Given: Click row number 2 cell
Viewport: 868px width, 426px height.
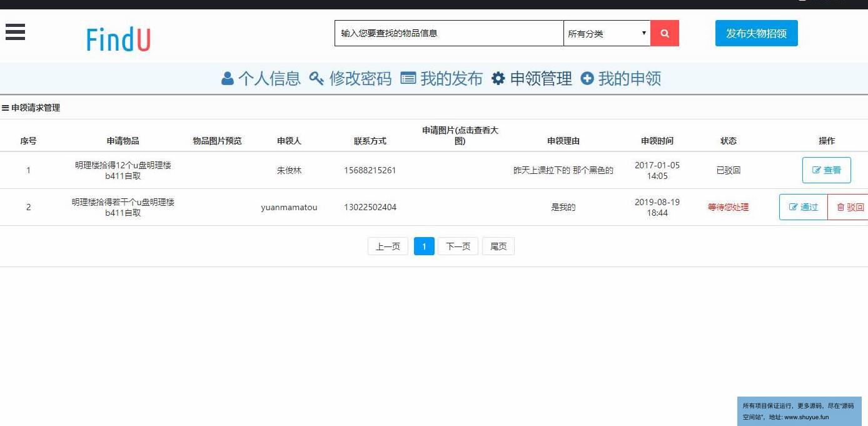Looking at the screenshot, I should [x=28, y=207].
